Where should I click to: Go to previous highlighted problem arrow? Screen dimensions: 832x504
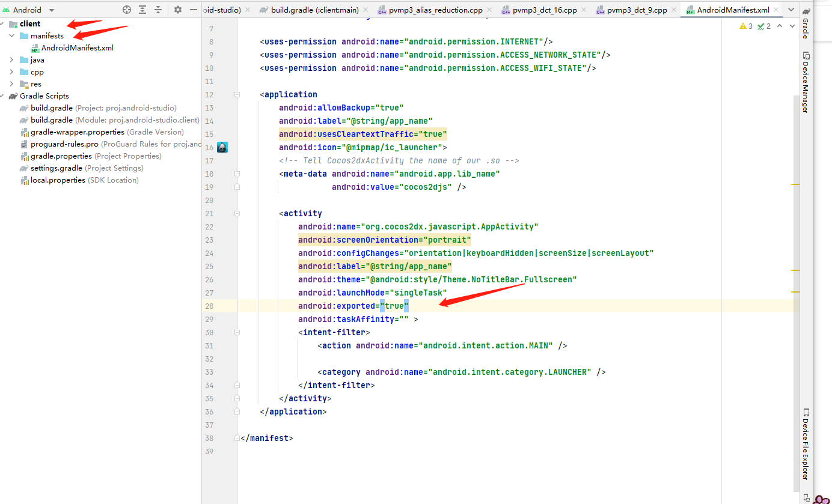(x=780, y=26)
